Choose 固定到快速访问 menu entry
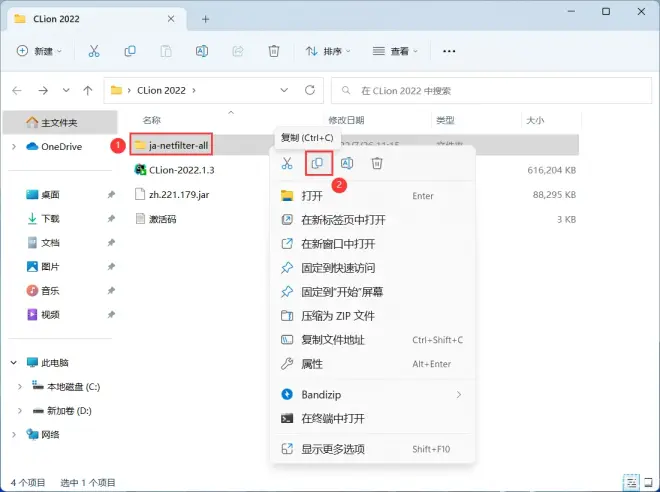The height and width of the screenshot is (492, 660). tap(373, 268)
